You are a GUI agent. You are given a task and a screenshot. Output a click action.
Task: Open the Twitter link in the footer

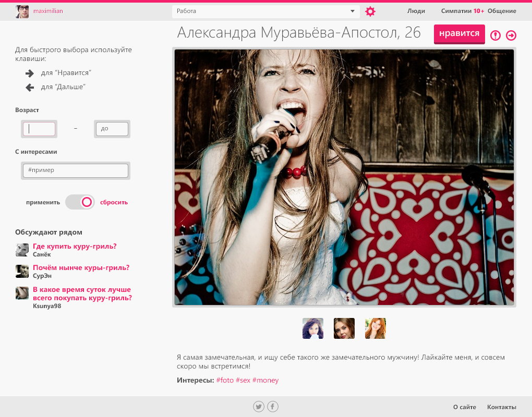click(259, 407)
